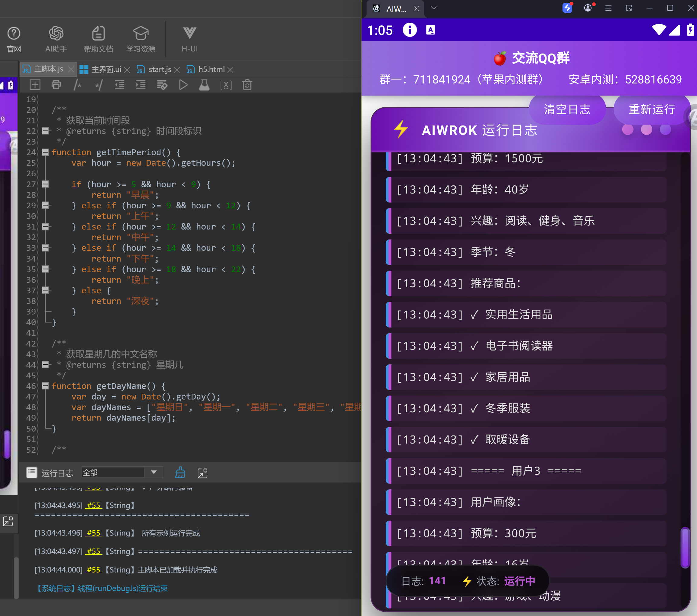Click the screen rotate icon in emulator title bar

pyautogui.click(x=629, y=8)
